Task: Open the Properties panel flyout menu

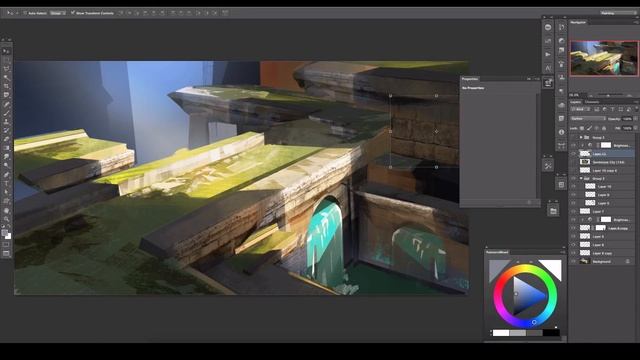Action: pyautogui.click(x=536, y=79)
